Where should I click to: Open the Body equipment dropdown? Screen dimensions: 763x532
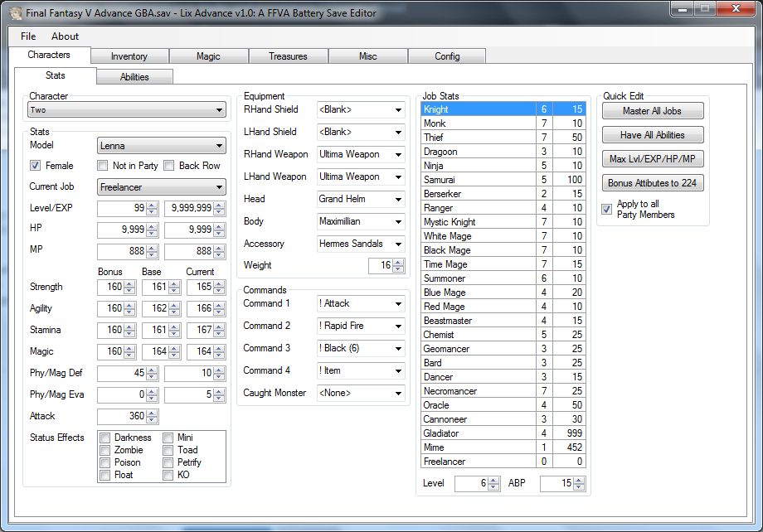tap(361, 222)
